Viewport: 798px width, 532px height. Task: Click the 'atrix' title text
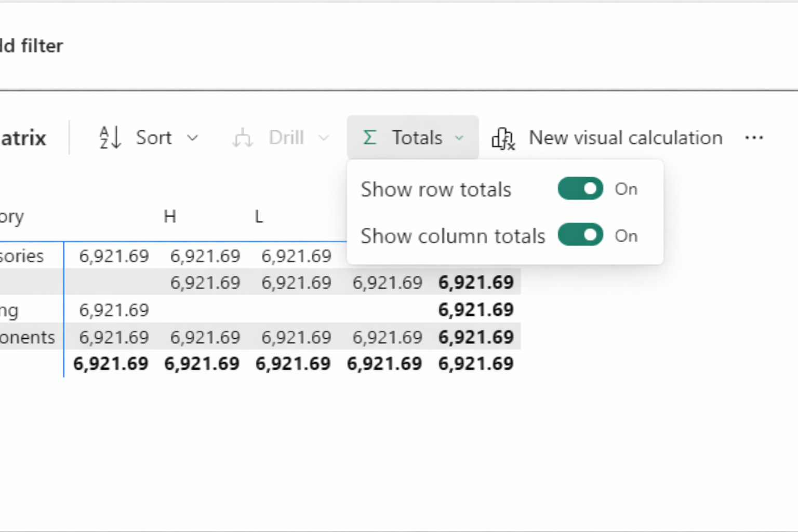tap(23, 138)
